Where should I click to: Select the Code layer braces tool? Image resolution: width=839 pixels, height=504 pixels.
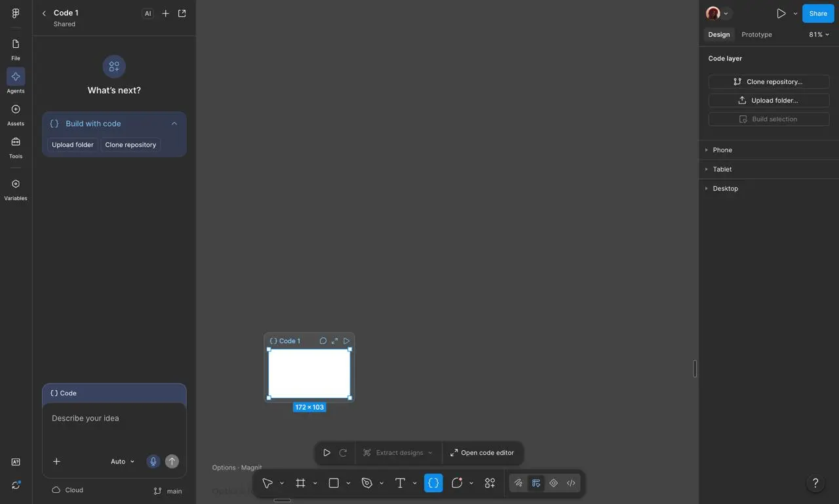point(433,483)
